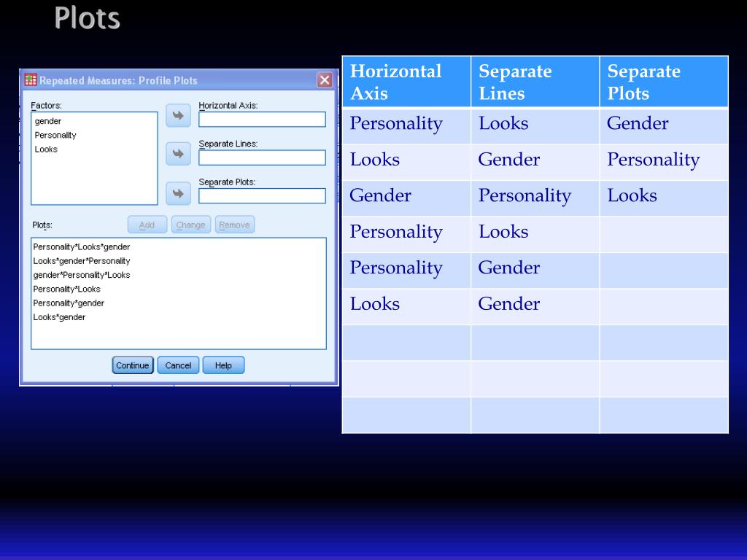Click the SPSS icon in the dialog title bar
Viewport: 747px width, 560px height.
coord(31,79)
